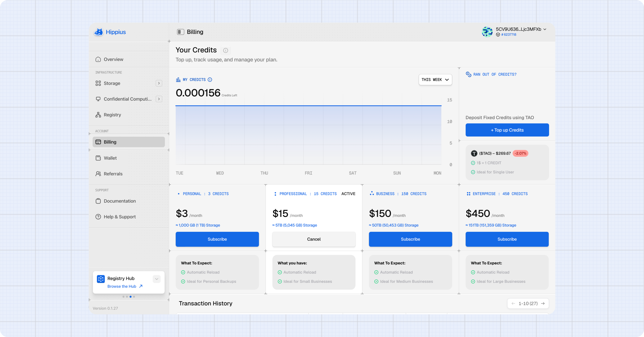Click the bar chart icon beside MY CREDITS
Screen dimensions: 644x337
pos(178,80)
